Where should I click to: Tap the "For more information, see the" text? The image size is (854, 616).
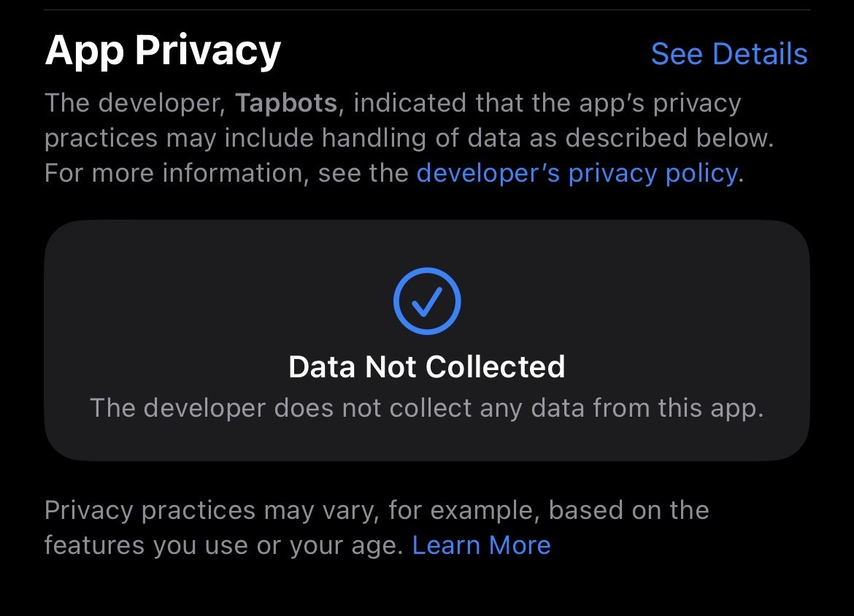click(x=226, y=173)
